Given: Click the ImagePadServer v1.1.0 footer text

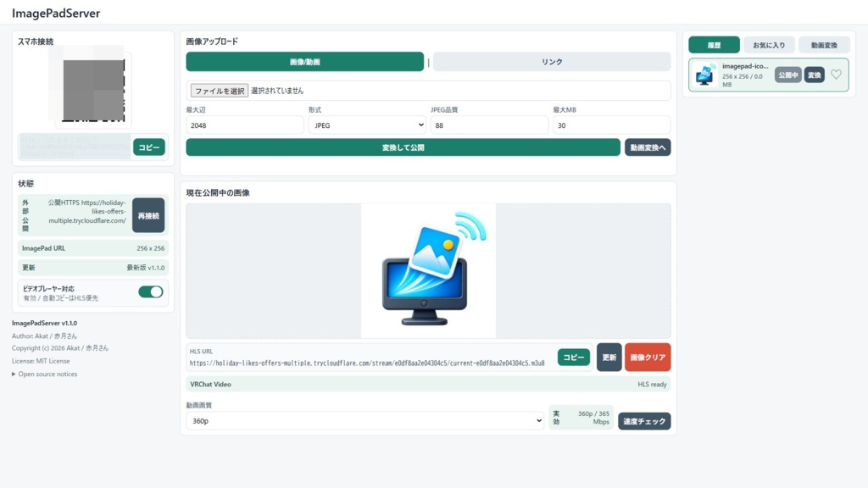Looking at the screenshot, I should pos(44,323).
